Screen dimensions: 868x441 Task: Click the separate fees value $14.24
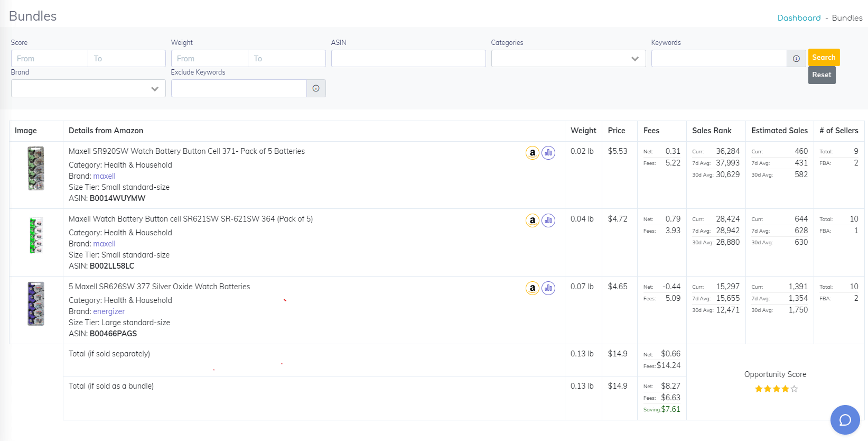pyautogui.click(x=668, y=365)
